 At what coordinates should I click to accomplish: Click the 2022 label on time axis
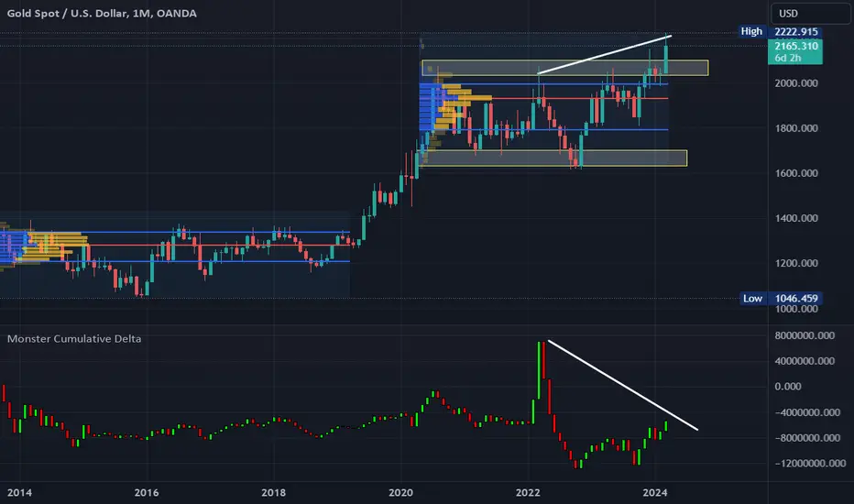(527, 493)
